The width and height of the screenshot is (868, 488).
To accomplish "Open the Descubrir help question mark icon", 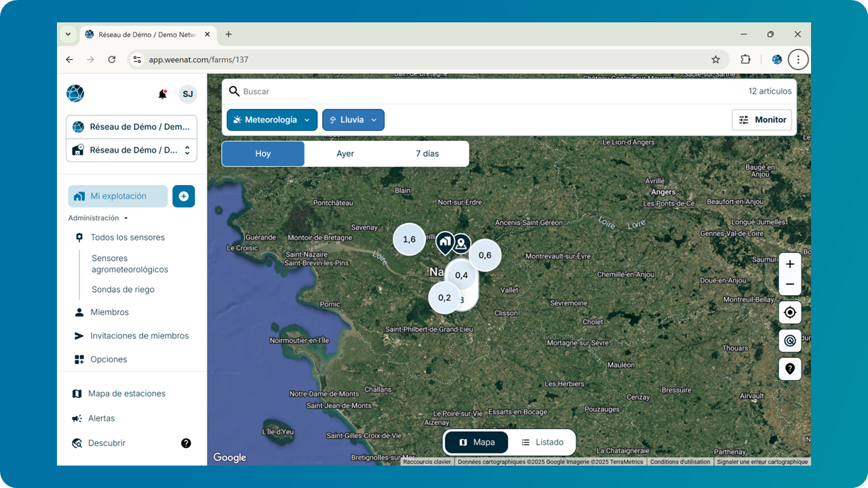I will coord(186,443).
